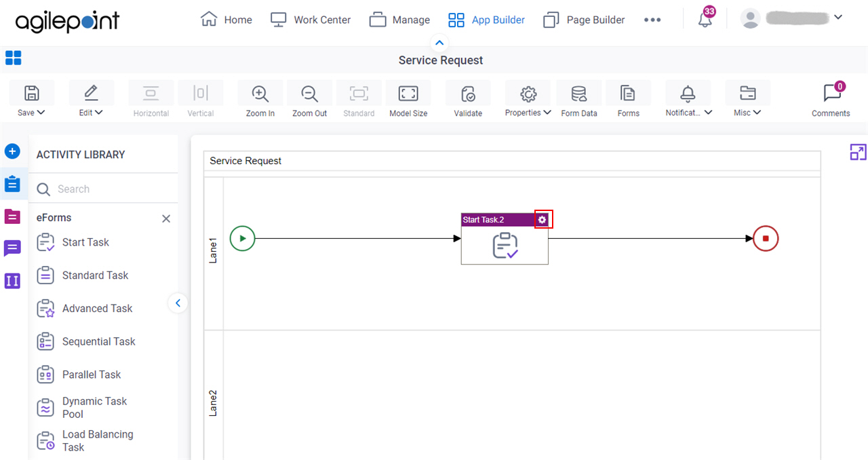Select Parallel Task in activity library
Viewport: 868px width, 460px height.
click(78, 375)
